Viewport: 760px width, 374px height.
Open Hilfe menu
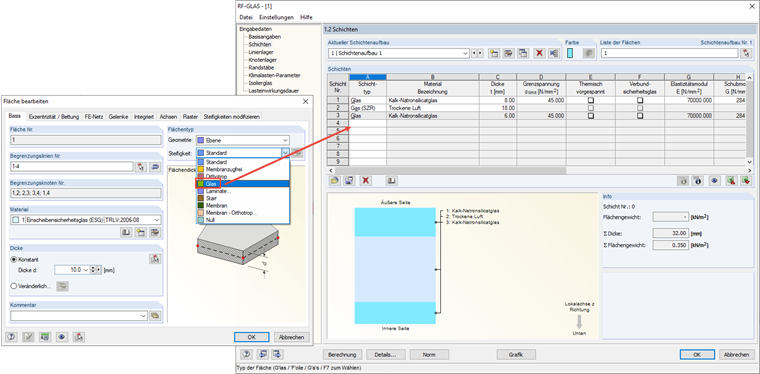click(x=306, y=17)
